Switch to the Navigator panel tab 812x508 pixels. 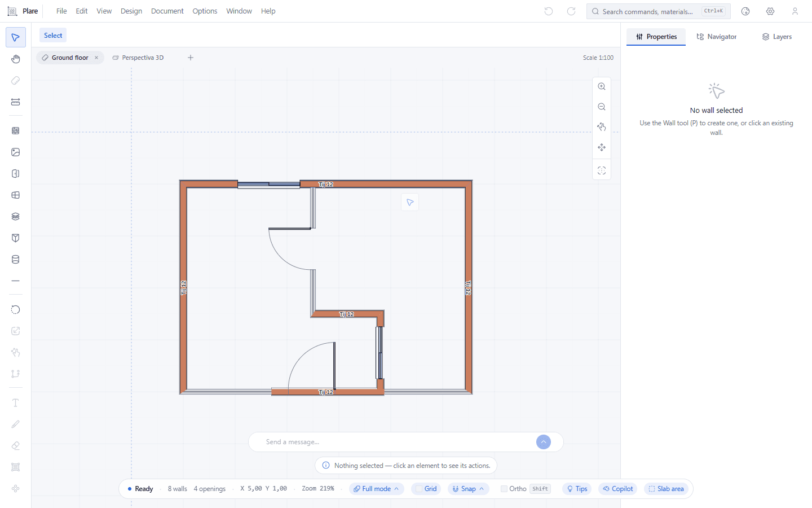[717, 37]
